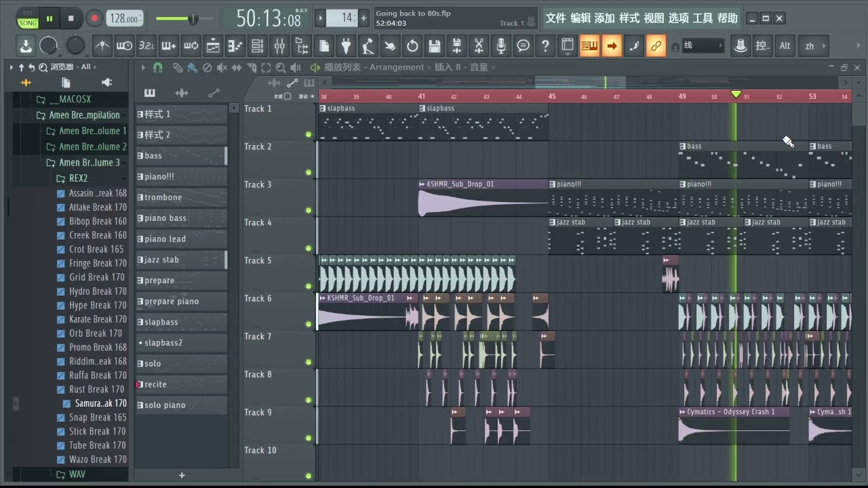
Task: Click the undo history icon
Action: [412, 46]
